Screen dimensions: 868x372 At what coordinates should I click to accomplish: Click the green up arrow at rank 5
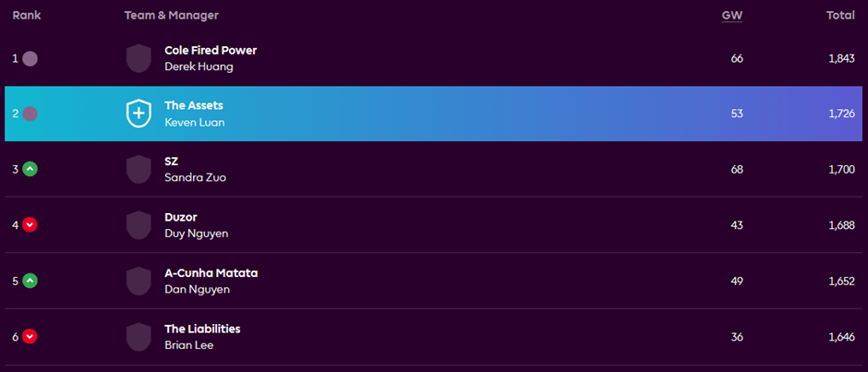[x=30, y=282]
